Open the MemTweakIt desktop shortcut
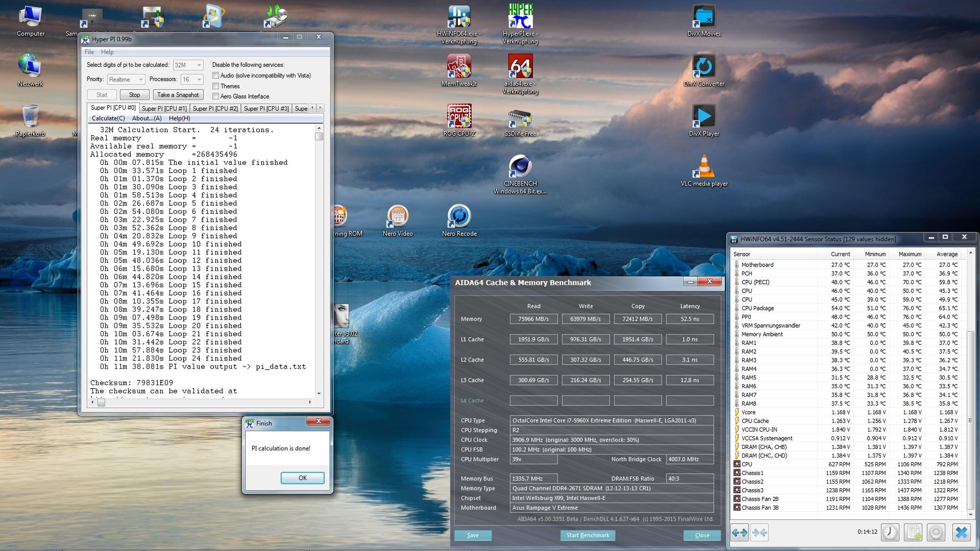 click(459, 70)
